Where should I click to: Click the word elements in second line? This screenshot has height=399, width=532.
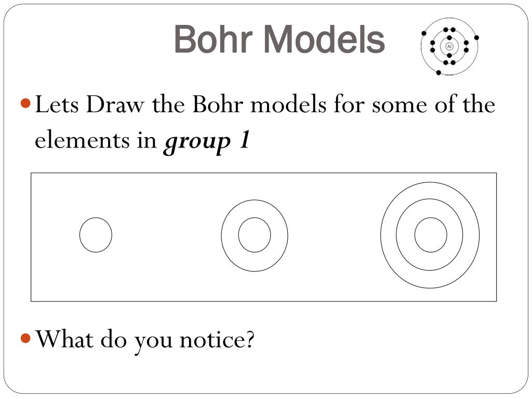(82, 140)
